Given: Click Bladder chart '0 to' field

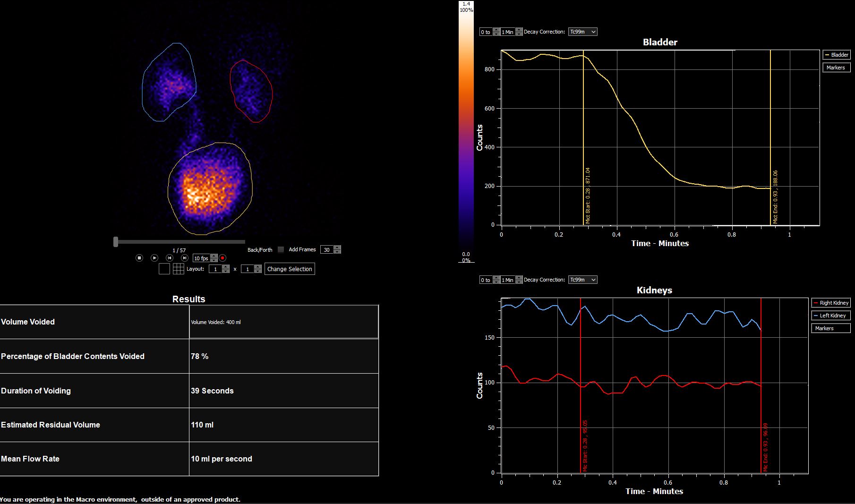Looking at the screenshot, I should 486,32.
